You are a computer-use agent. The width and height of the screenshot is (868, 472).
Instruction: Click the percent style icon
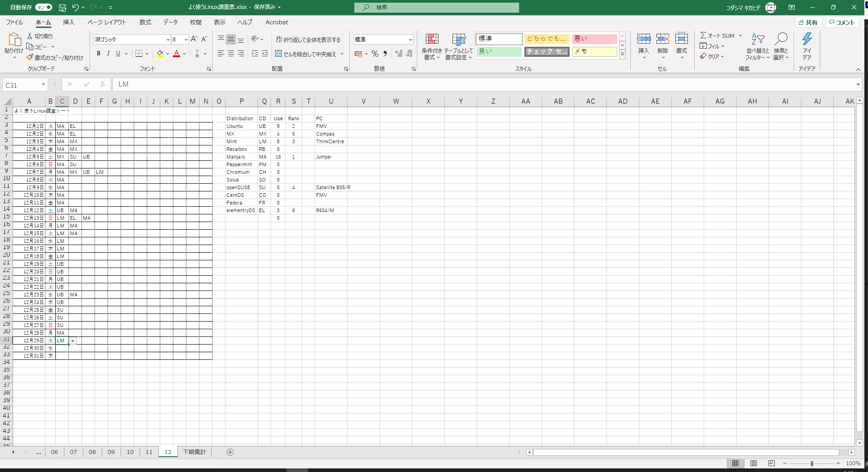375,54
